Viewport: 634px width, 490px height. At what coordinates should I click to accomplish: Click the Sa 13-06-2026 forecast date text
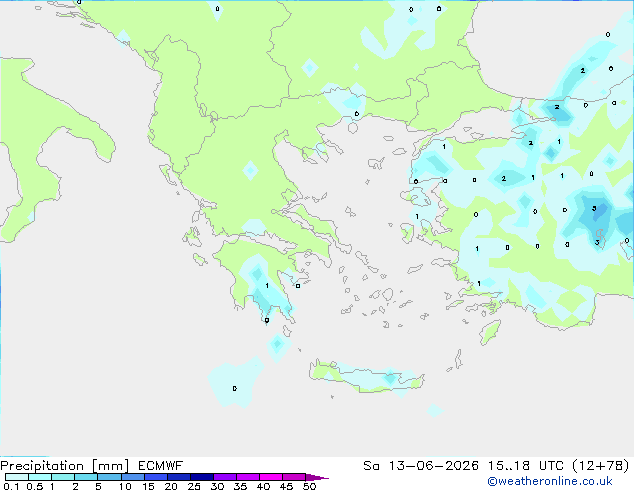[x=421, y=466]
